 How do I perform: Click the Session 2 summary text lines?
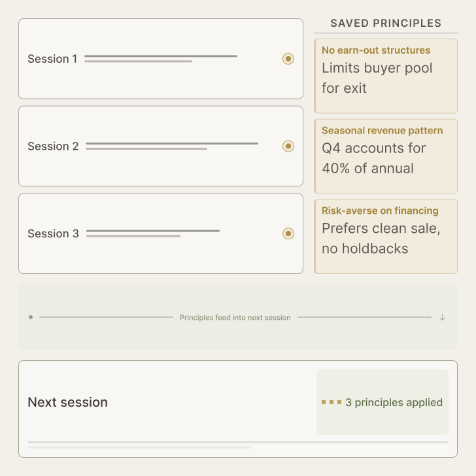coord(171,146)
